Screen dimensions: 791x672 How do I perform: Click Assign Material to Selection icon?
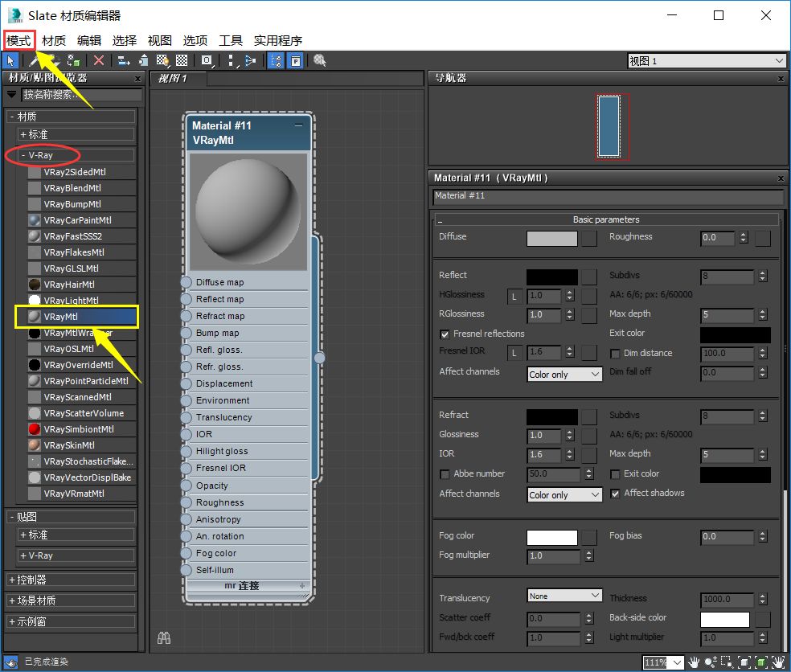point(74,61)
